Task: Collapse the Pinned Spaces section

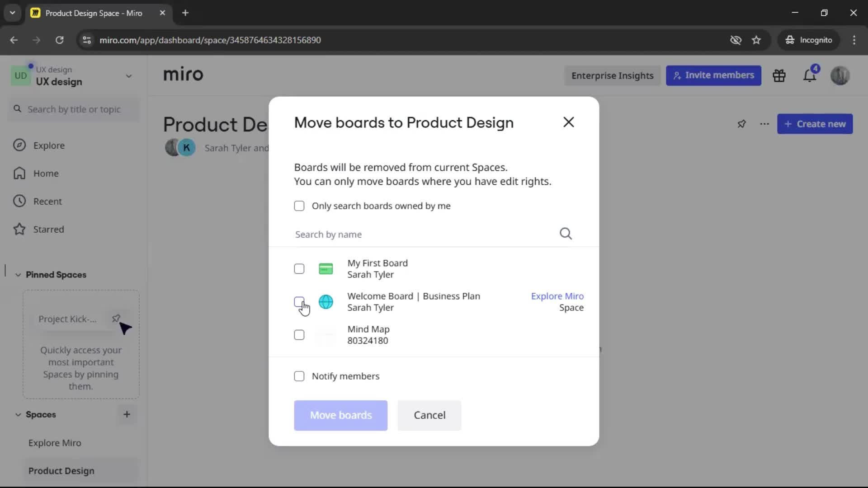Action: click(x=18, y=275)
